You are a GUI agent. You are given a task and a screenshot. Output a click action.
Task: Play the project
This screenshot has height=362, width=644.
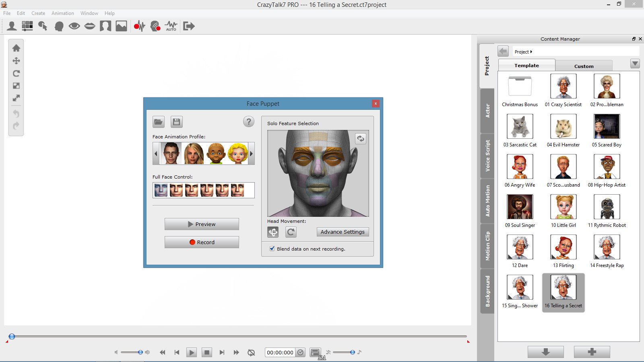[192, 353]
